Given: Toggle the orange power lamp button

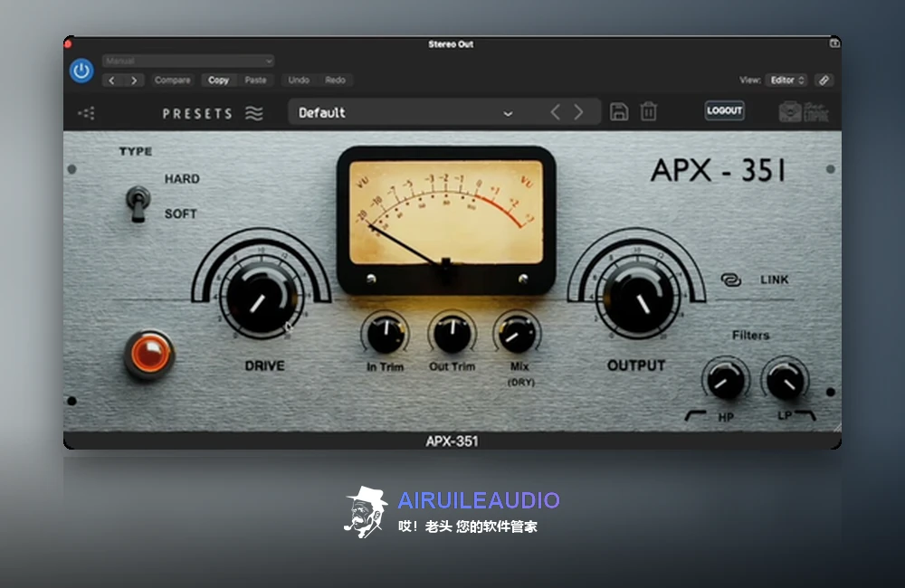Looking at the screenshot, I should [149, 354].
